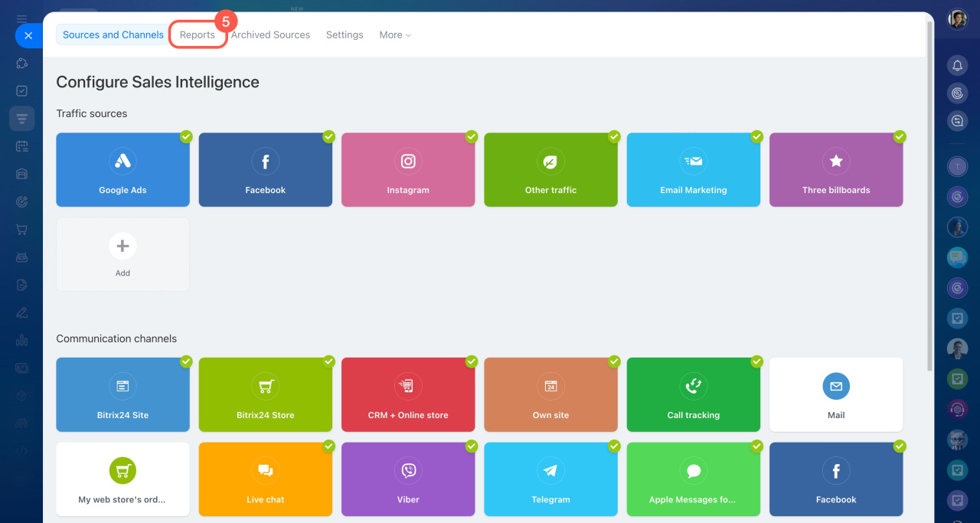Open the code brackets developer icon in the left sidebar
This screenshot has width=980, height=523.
21,451
